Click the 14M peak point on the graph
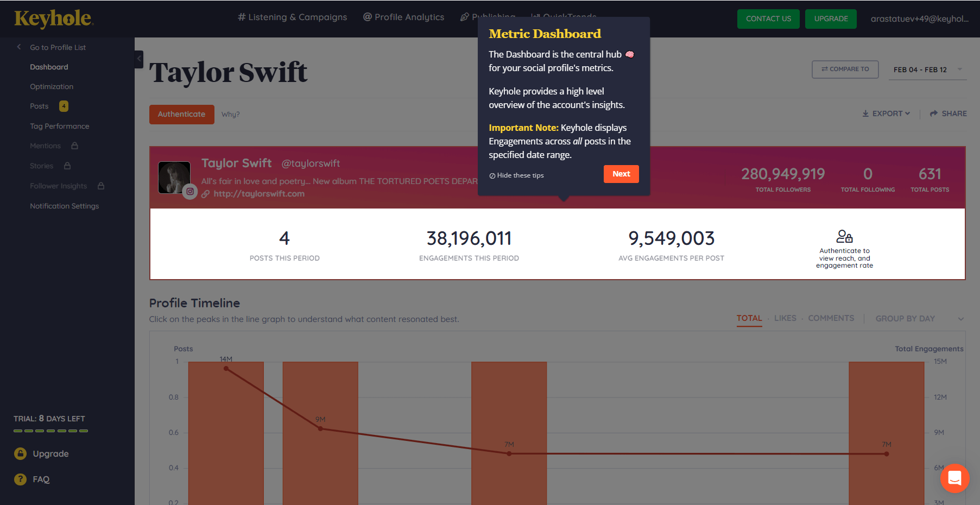Image resolution: width=980 pixels, height=505 pixels. coord(226,368)
